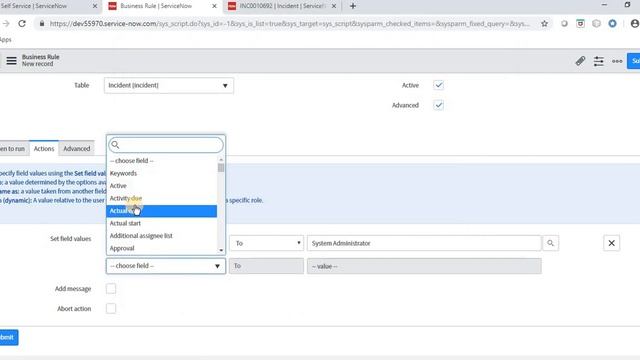Screen dimensions: 640x360
Task: Select the highlighted Actual end option
Action: (162, 211)
